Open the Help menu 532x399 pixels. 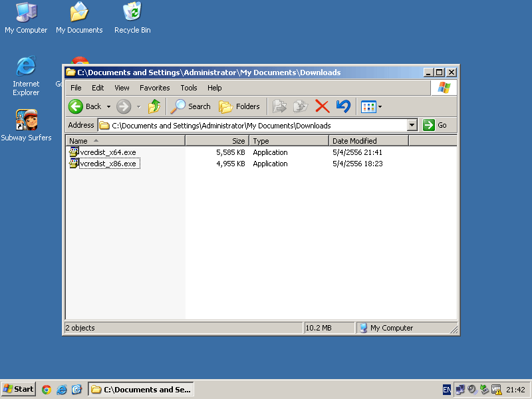tap(214, 88)
